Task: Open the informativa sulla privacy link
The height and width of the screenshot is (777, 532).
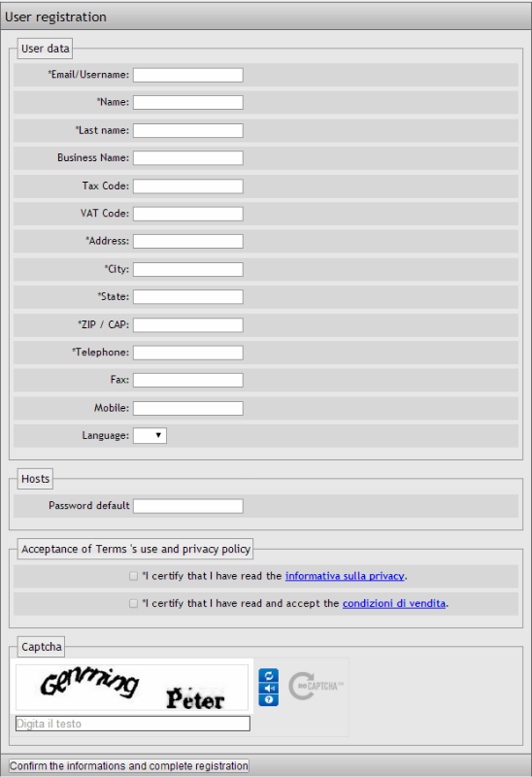Action: (345, 576)
